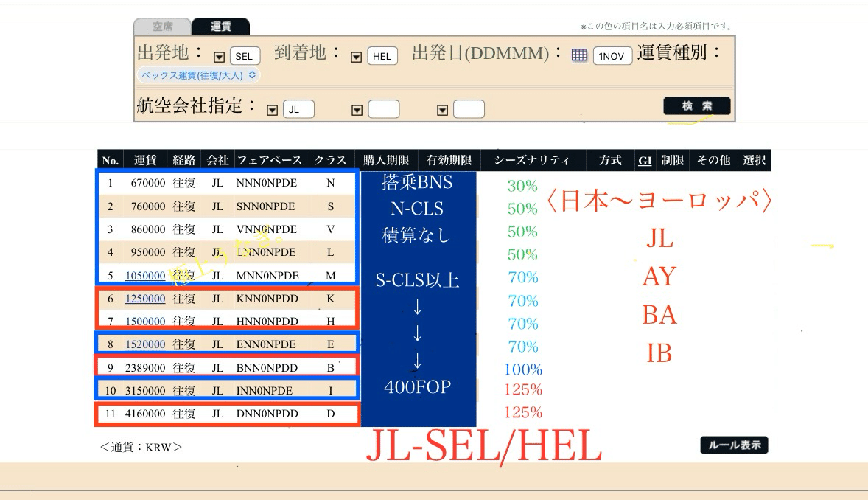Open first airline dropdown next to JL
The width and height of the screenshot is (868, 500).
tap(272, 110)
